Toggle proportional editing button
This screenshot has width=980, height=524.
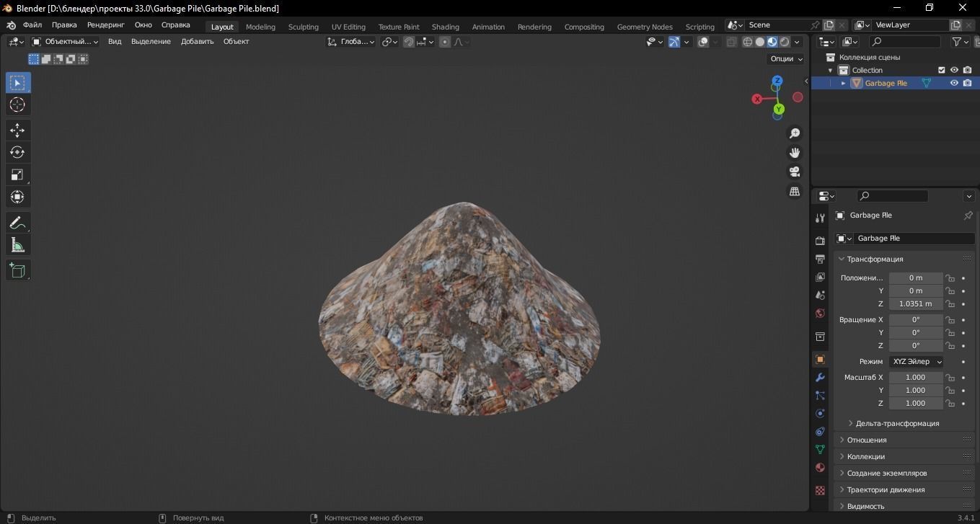445,42
